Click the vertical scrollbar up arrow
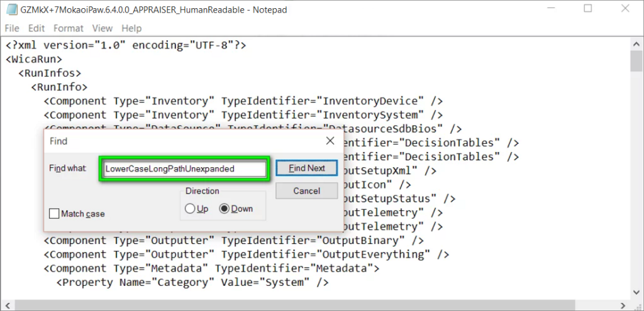644x311 pixels. click(x=636, y=45)
